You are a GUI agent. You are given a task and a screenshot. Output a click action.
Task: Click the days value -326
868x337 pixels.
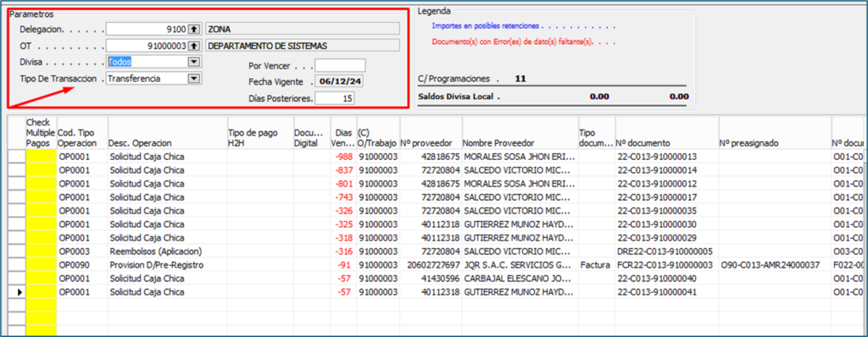click(343, 211)
